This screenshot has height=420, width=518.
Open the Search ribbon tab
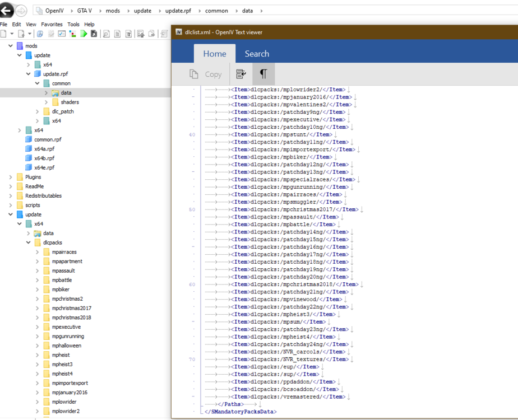pyautogui.click(x=257, y=54)
